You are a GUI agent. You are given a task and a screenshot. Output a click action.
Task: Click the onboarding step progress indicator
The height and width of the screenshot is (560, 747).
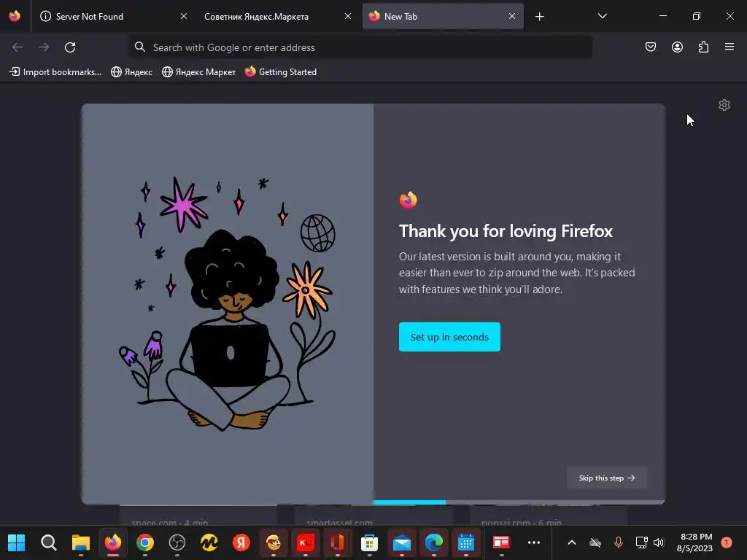click(x=519, y=502)
